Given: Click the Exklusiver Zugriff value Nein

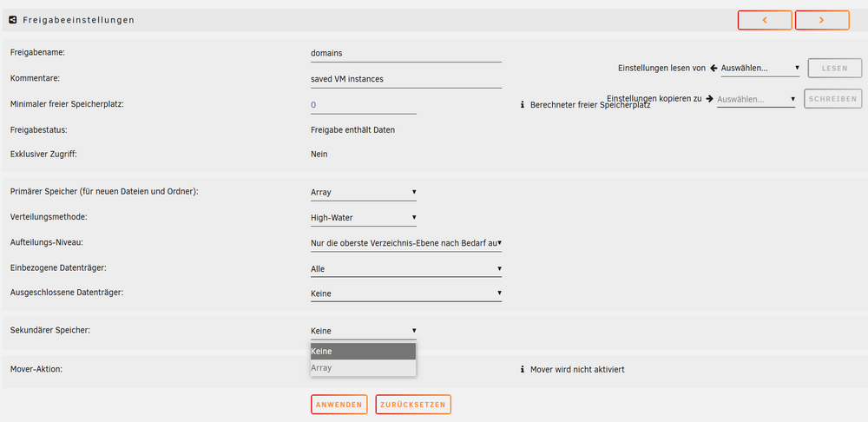Looking at the screenshot, I should (319, 155).
